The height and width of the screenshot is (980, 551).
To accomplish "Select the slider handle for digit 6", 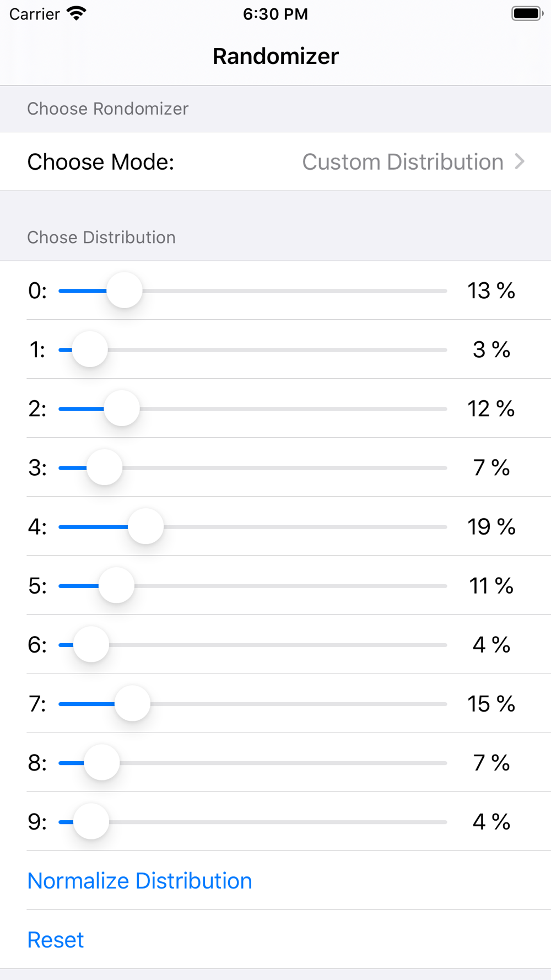I will [91, 644].
